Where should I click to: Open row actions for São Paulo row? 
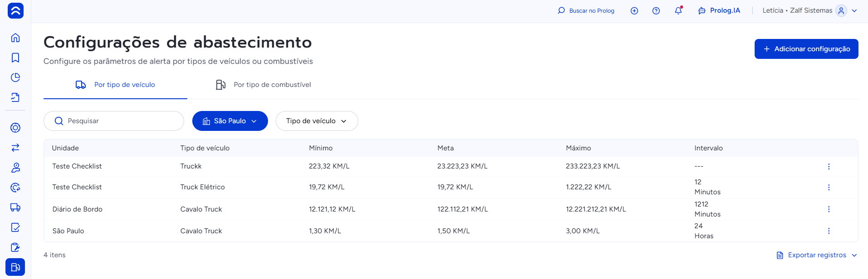coord(829,231)
